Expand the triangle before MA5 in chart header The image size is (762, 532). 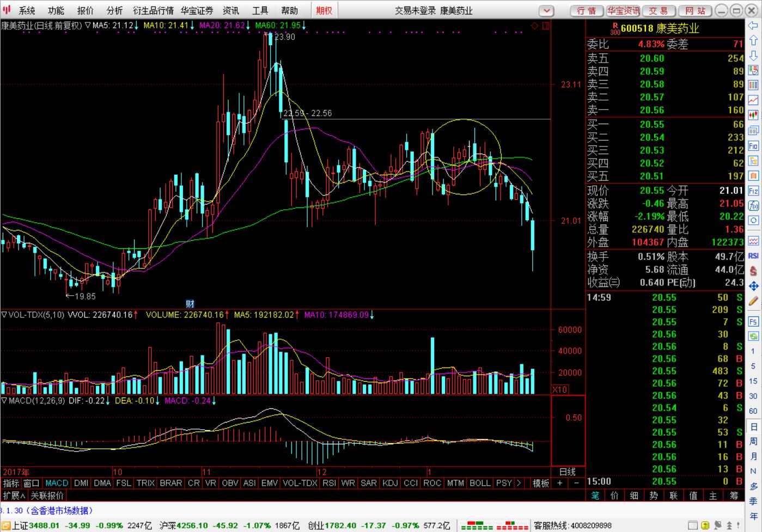tap(87, 26)
